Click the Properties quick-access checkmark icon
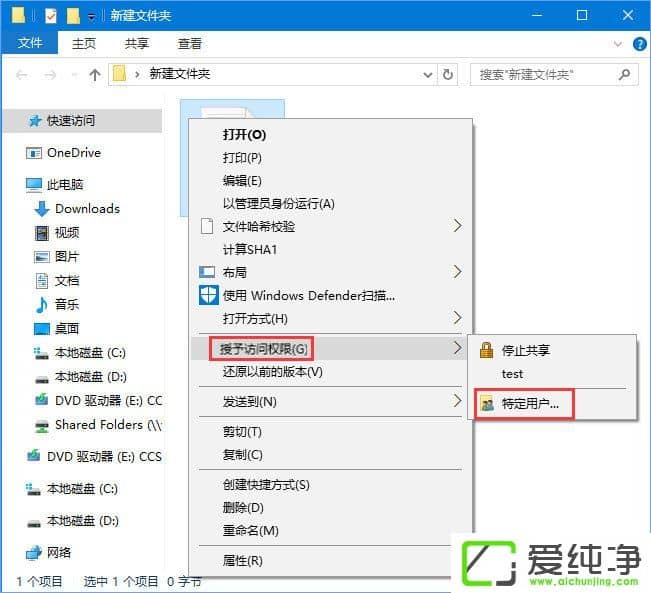The width and height of the screenshot is (651, 593). (x=51, y=16)
